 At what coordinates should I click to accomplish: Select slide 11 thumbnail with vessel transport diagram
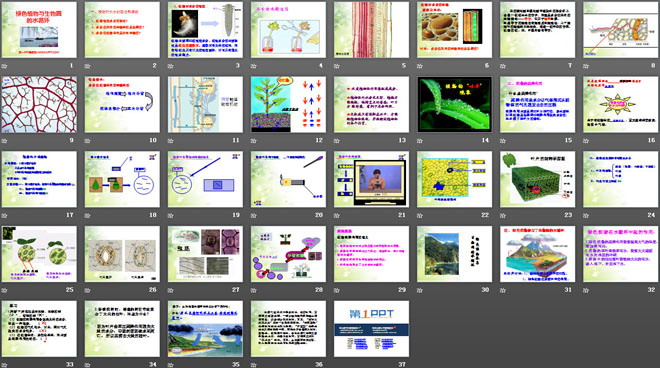coord(205,104)
